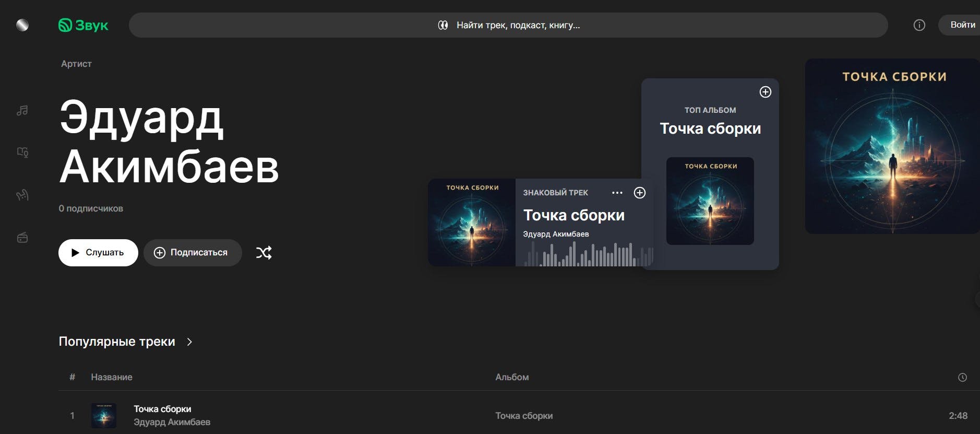Viewport: 980px width, 434px height.
Task: Open the books and podcasts sidebar icon
Action: pos(22,153)
